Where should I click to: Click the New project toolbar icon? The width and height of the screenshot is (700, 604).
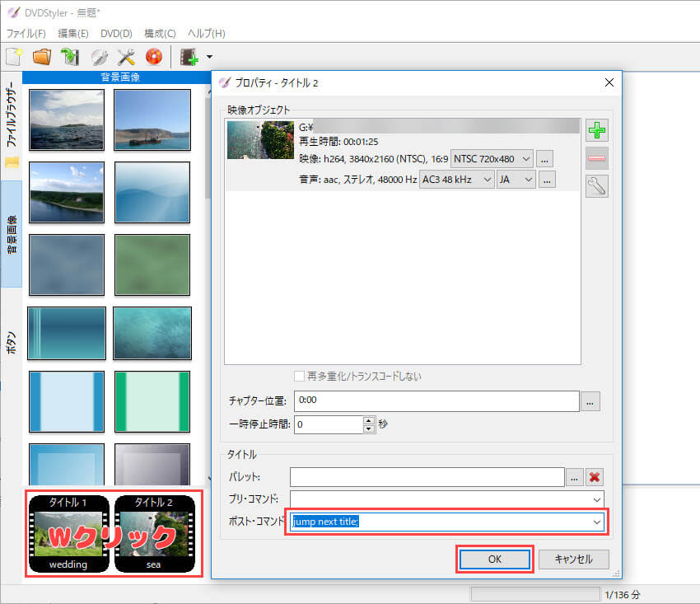click(x=14, y=57)
